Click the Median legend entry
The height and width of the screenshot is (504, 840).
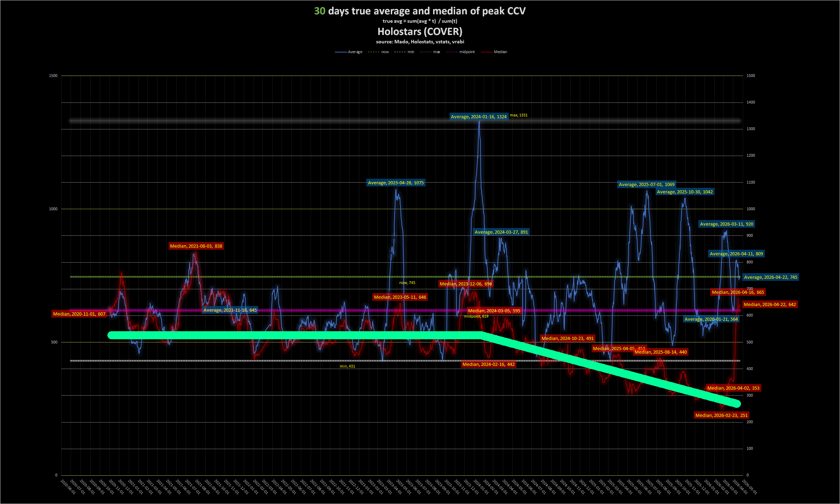pos(500,52)
